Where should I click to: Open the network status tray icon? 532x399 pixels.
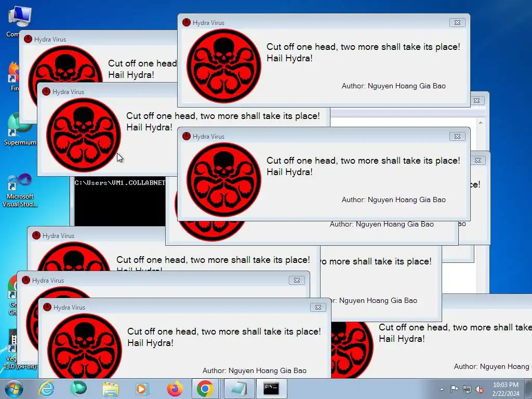467,389
